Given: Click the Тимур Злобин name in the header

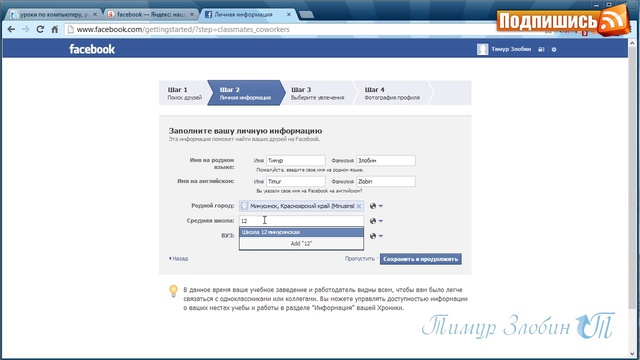Looking at the screenshot, I should (x=511, y=49).
